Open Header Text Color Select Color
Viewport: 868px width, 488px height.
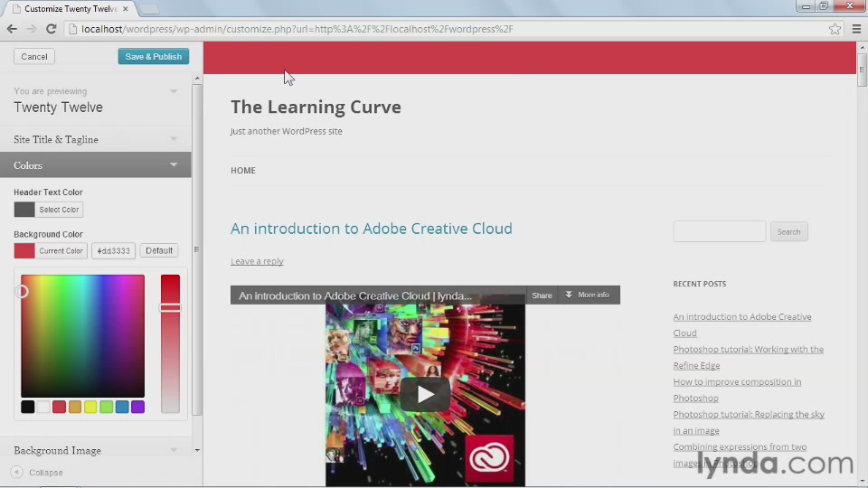pyautogui.click(x=49, y=210)
